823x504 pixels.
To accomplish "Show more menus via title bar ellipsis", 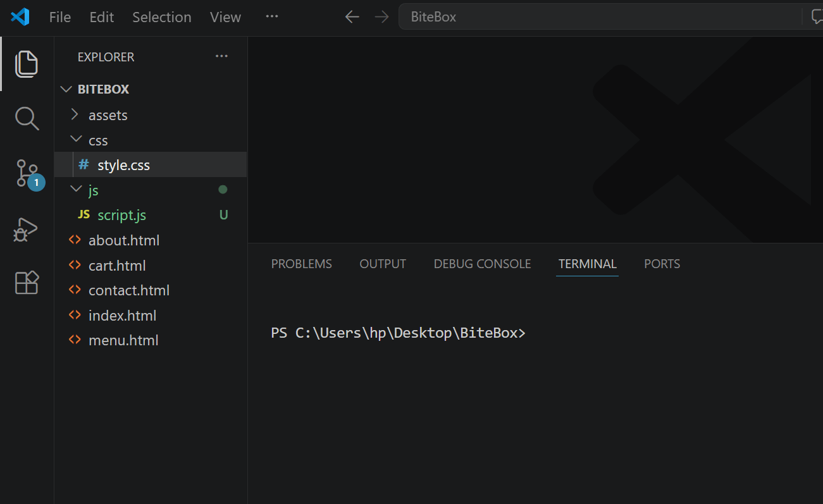I will 272,16.
